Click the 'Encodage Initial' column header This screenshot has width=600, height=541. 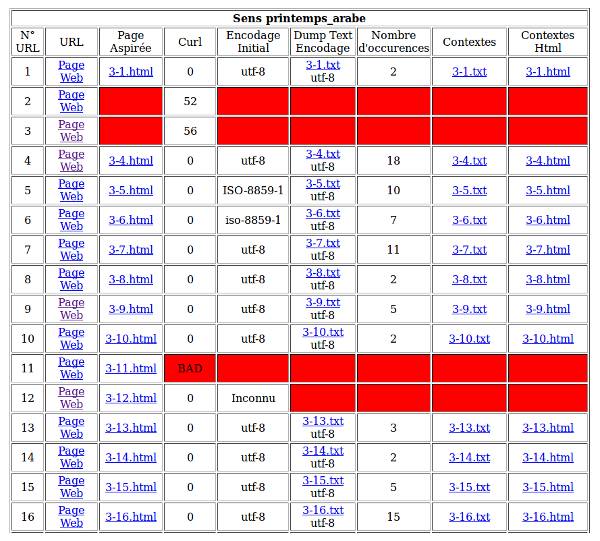(x=253, y=42)
